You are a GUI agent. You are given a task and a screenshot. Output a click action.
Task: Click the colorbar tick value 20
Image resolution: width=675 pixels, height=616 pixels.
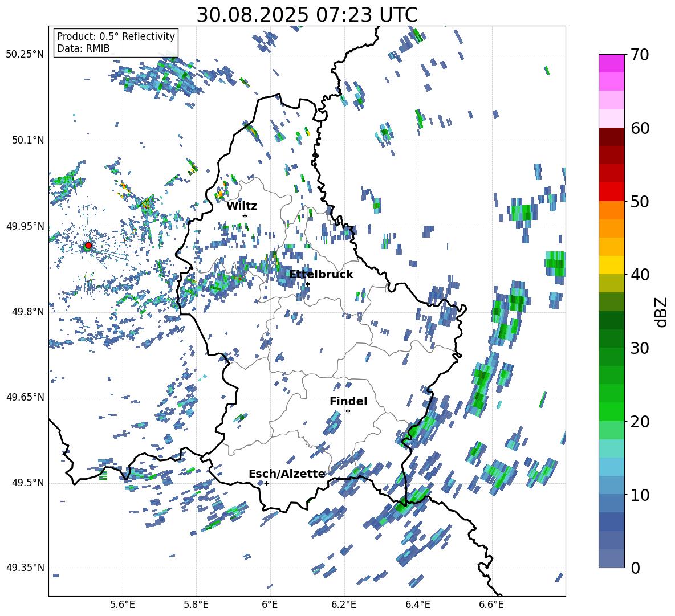pyautogui.click(x=640, y=422)
